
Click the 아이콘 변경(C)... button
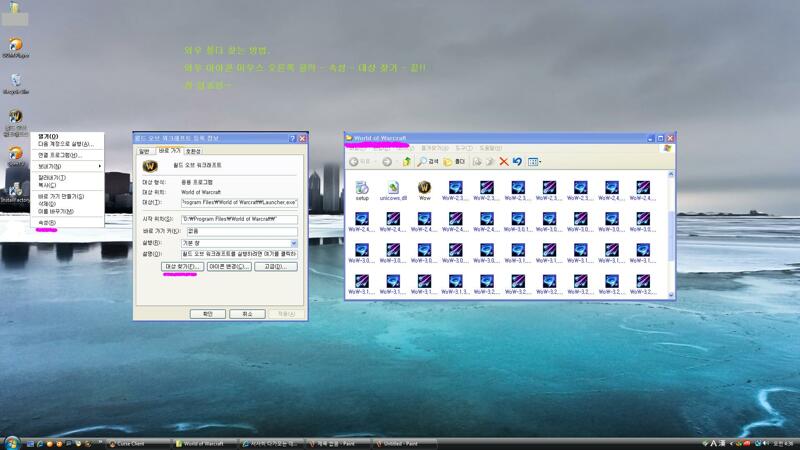pos(229,267)
